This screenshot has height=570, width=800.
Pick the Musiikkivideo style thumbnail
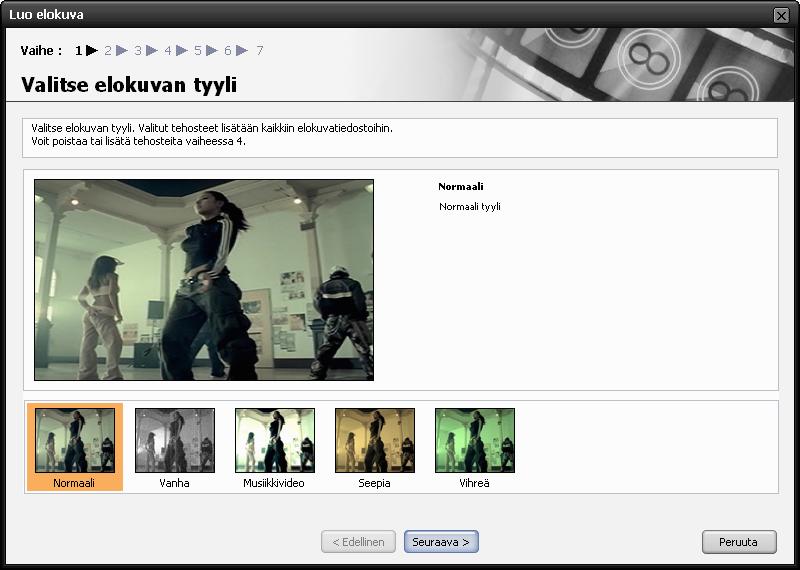[x=275, y=440]
